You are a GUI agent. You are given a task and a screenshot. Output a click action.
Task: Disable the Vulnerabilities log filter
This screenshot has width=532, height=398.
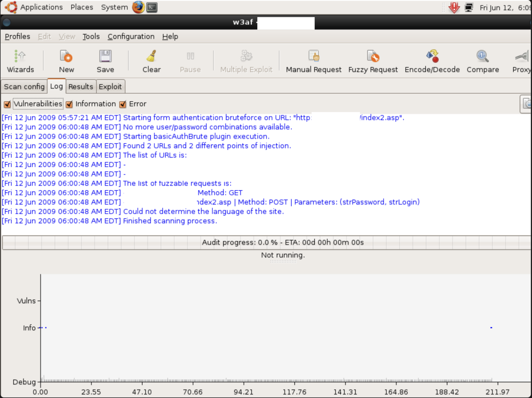pos(7,104)
